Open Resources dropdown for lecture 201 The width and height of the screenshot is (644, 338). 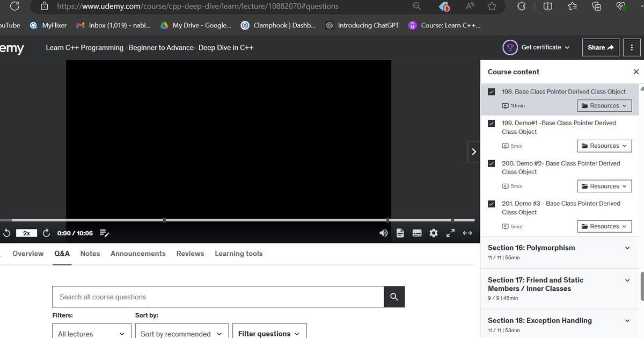(604, 226)
